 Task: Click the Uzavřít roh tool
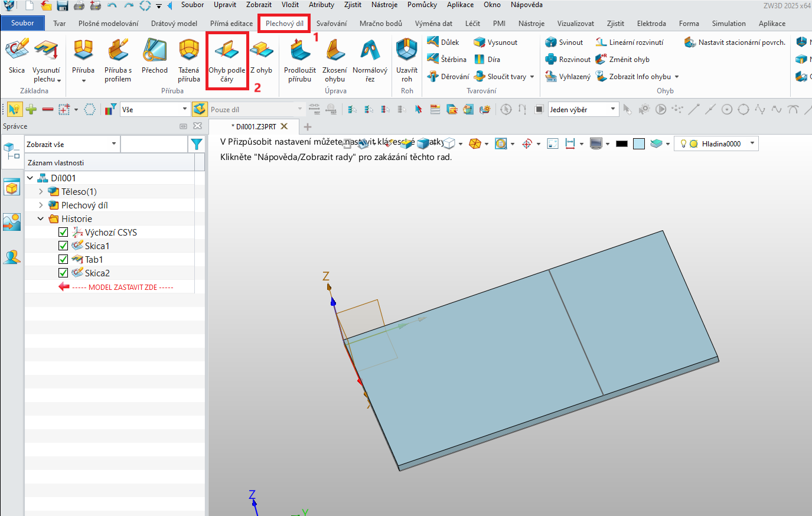point(407,60)
